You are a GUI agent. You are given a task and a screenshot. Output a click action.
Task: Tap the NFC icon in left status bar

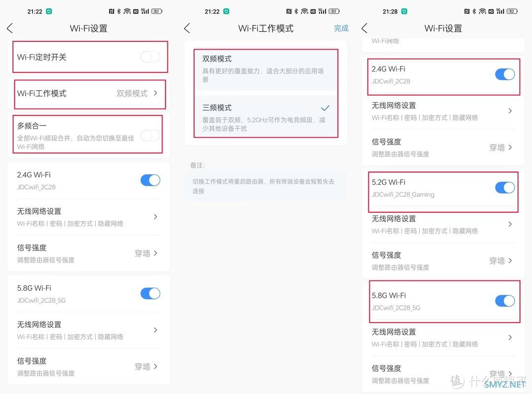click(x=111, y=11)
